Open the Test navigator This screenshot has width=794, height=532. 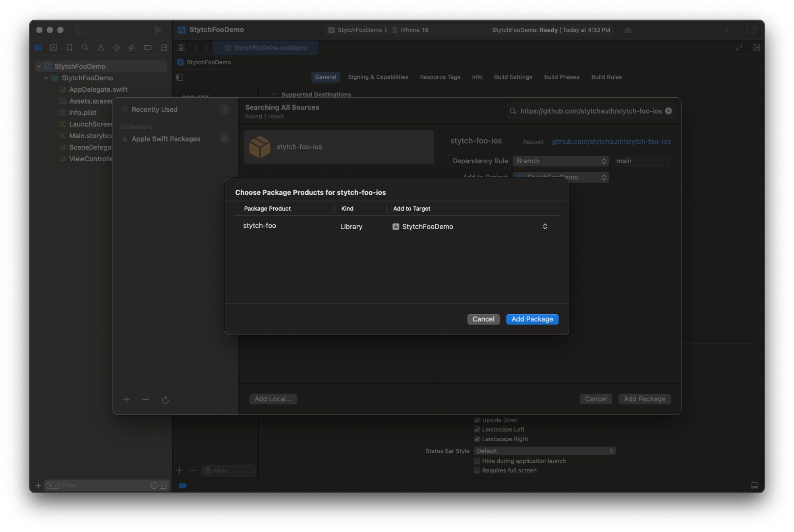point(116,48)
